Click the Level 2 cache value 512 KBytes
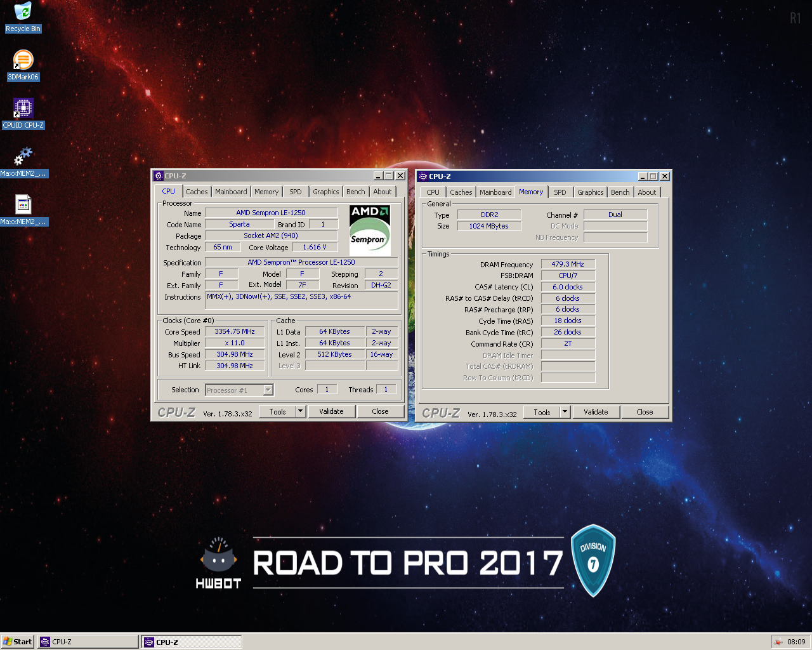 click(x=334, y=354)
